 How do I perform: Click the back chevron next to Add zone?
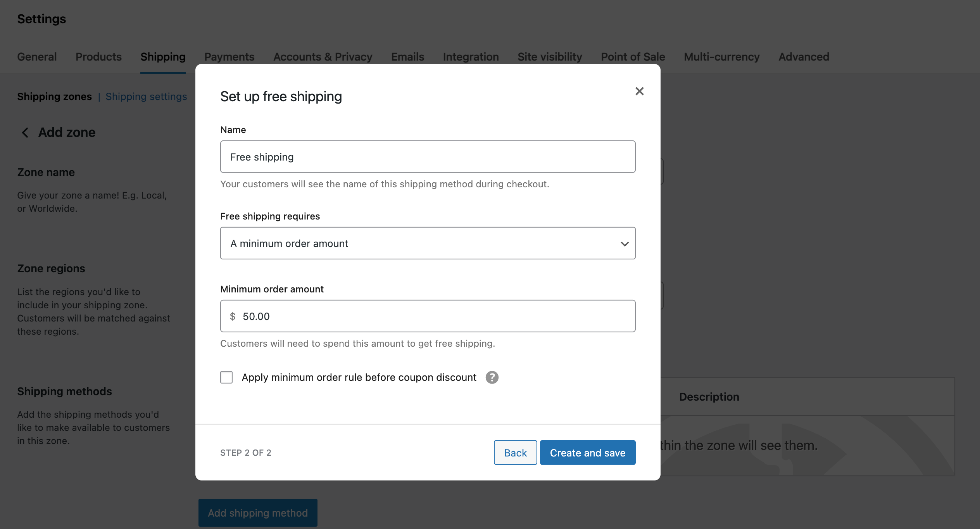[25, 133]
